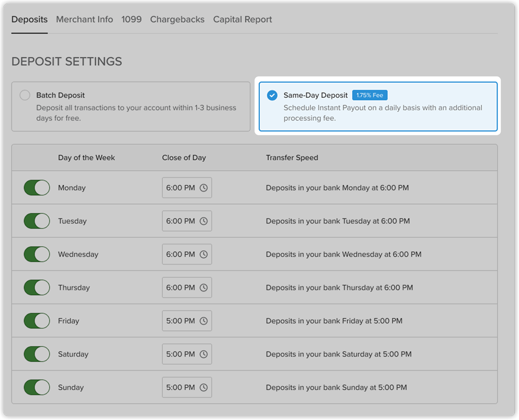519x420 pixels.
Task: Open the 1099 tab
Action: [x=131, y=19]
